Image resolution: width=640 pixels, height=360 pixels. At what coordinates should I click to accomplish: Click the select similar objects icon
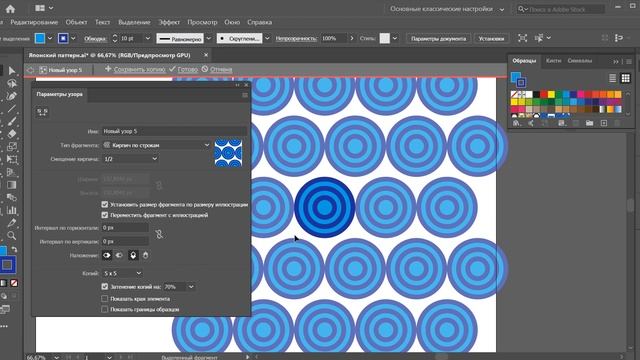tap(539, 38)
